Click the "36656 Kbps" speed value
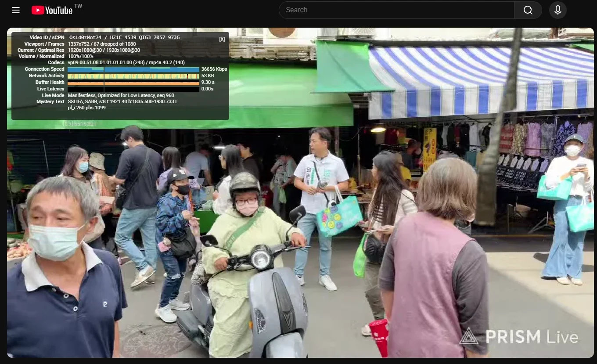 (214, 69)
